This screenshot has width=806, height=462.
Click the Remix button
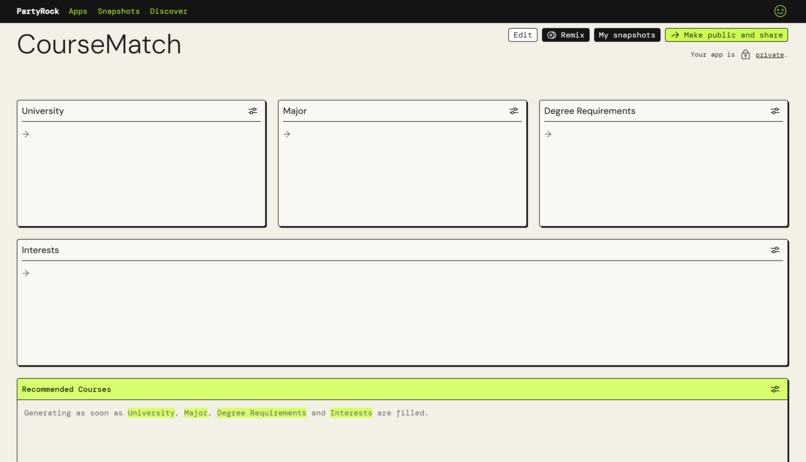point(565,35)
